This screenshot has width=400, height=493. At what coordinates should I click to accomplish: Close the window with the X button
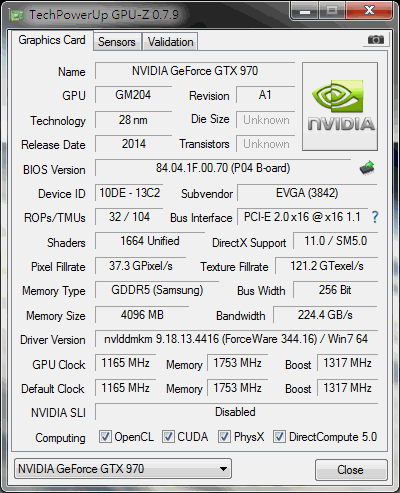coord(369,11)
